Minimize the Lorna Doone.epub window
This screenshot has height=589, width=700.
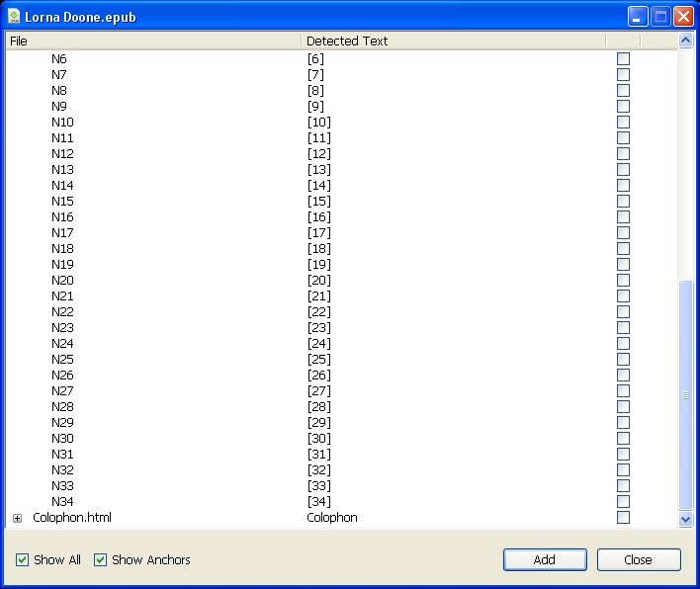[x=638, y=17]
